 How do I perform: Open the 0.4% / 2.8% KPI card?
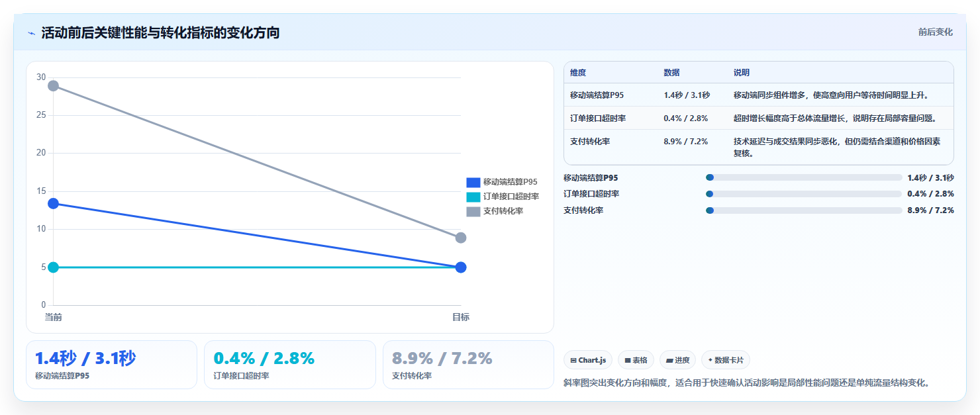(x=290, y=365)
